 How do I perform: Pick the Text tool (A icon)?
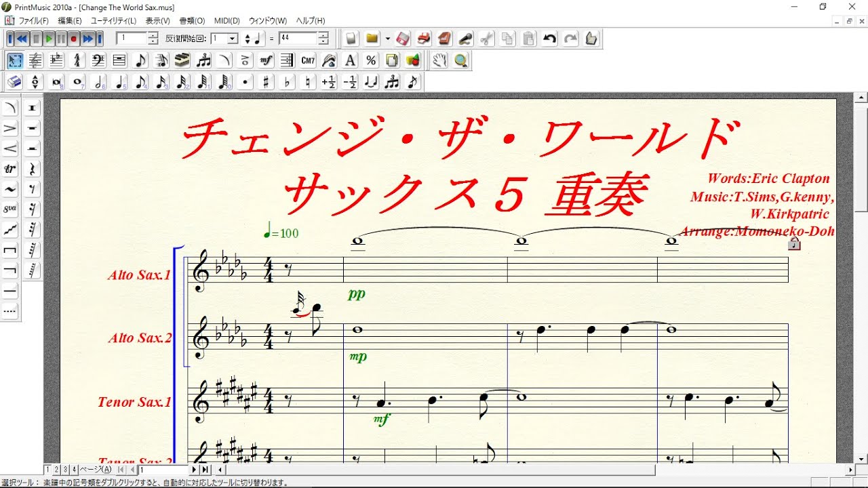pos(351,60)
